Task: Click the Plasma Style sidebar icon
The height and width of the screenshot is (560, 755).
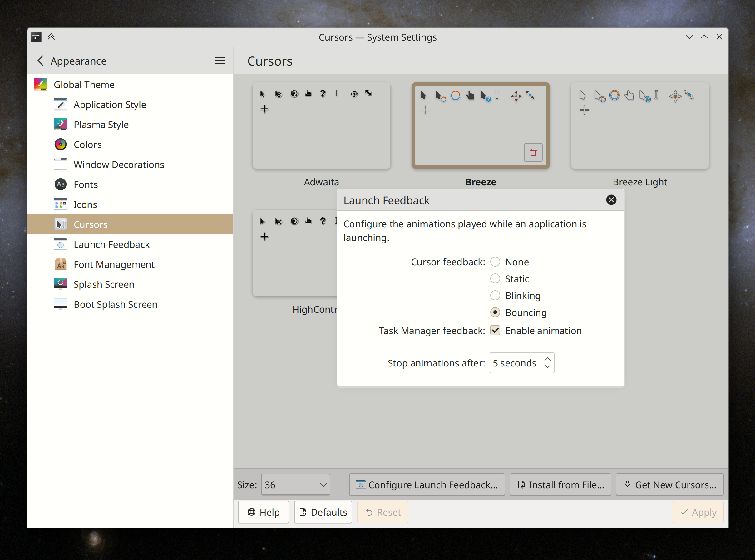Action: tap(60, 125)
